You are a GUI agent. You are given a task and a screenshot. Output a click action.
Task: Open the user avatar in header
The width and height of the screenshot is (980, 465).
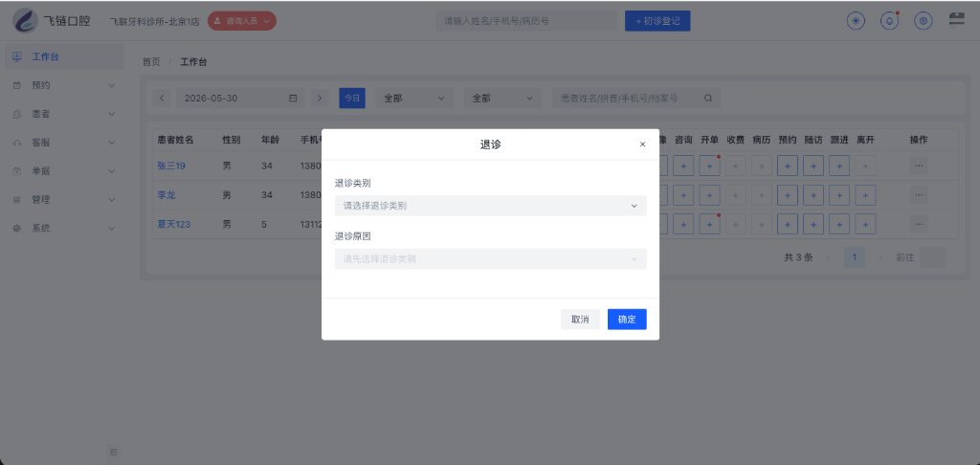click(x=956, y=19)
